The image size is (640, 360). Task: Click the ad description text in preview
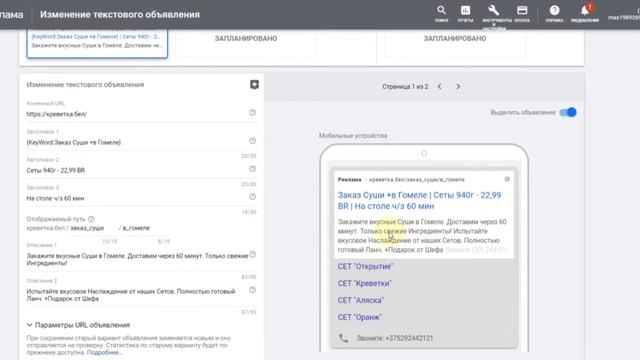(x=422, y=236)
